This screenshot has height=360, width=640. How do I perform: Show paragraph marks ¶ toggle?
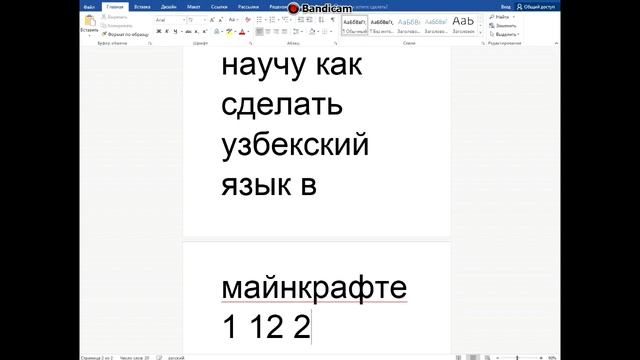333,20
